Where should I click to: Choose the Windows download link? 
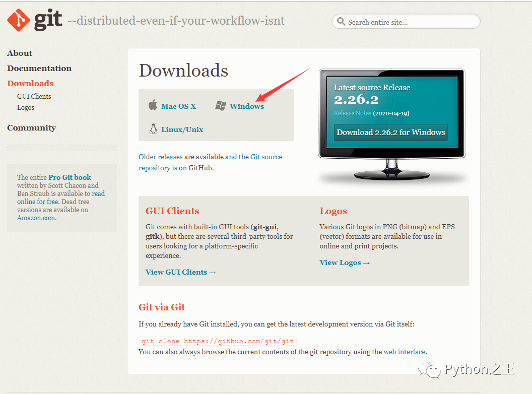(x=247, y=106)
